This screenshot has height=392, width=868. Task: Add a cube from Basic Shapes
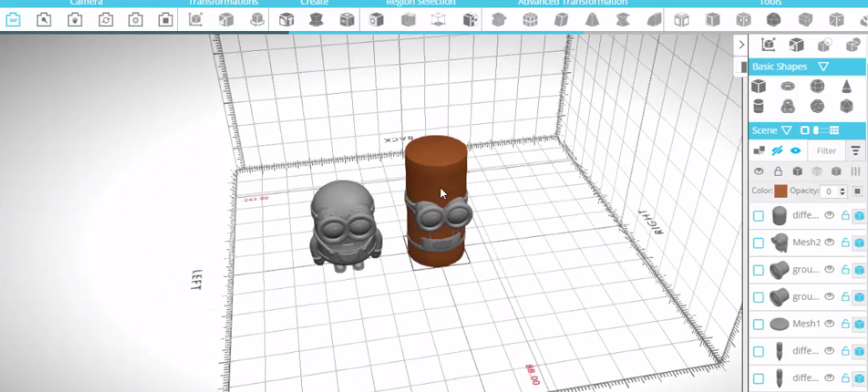(759, 86)
